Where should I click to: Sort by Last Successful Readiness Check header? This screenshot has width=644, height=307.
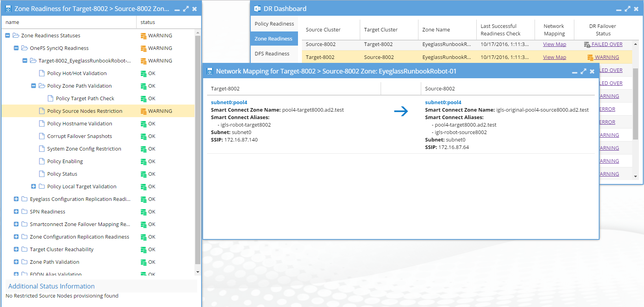pyautogui.click(x=505, y=29)
